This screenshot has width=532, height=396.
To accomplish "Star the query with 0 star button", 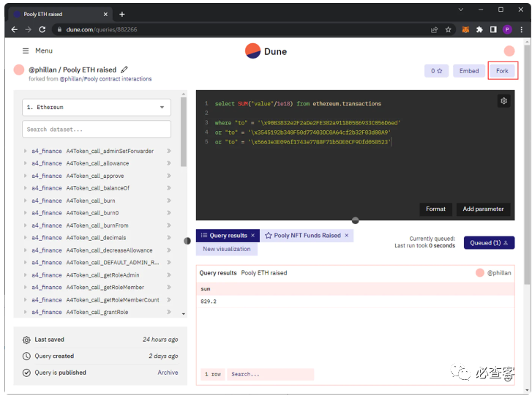I will (x=436, y=71).
